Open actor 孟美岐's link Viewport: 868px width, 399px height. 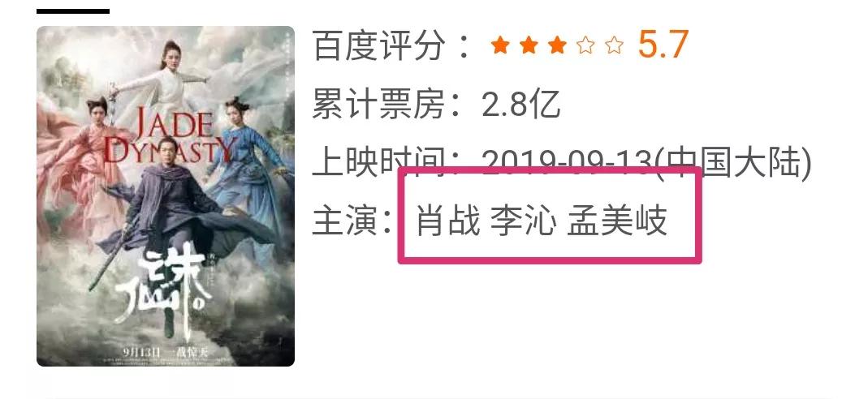[617, 220]
